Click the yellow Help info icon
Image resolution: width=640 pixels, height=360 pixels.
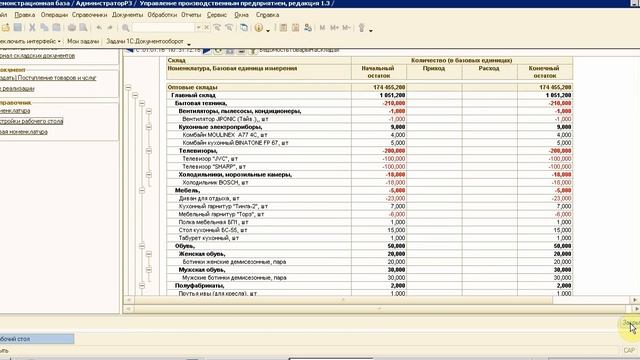(x=259, y=28)
